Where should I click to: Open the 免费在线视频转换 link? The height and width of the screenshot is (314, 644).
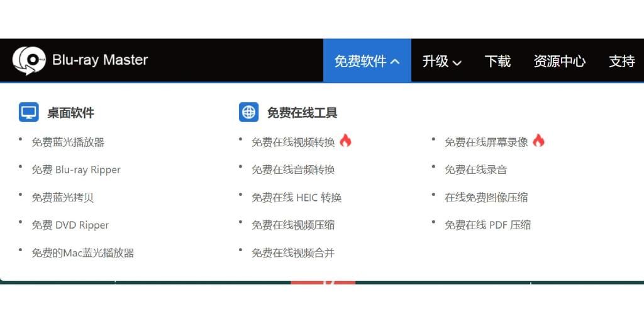coord(293,143)
